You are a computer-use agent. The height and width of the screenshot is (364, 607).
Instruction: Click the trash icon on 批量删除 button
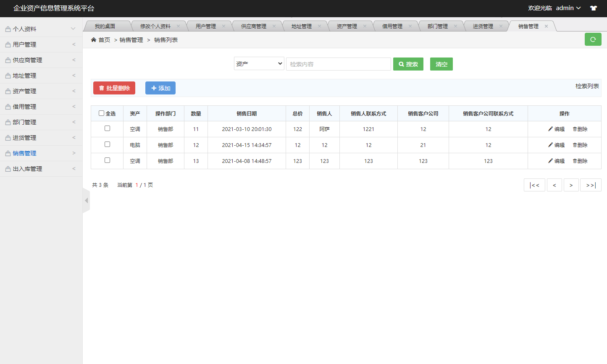pos(101,88)
